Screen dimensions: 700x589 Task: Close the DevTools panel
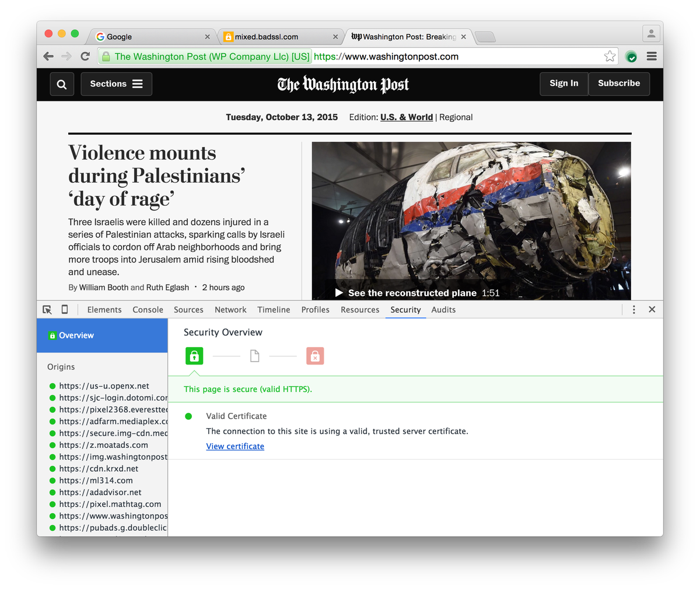tap(652, 310)
